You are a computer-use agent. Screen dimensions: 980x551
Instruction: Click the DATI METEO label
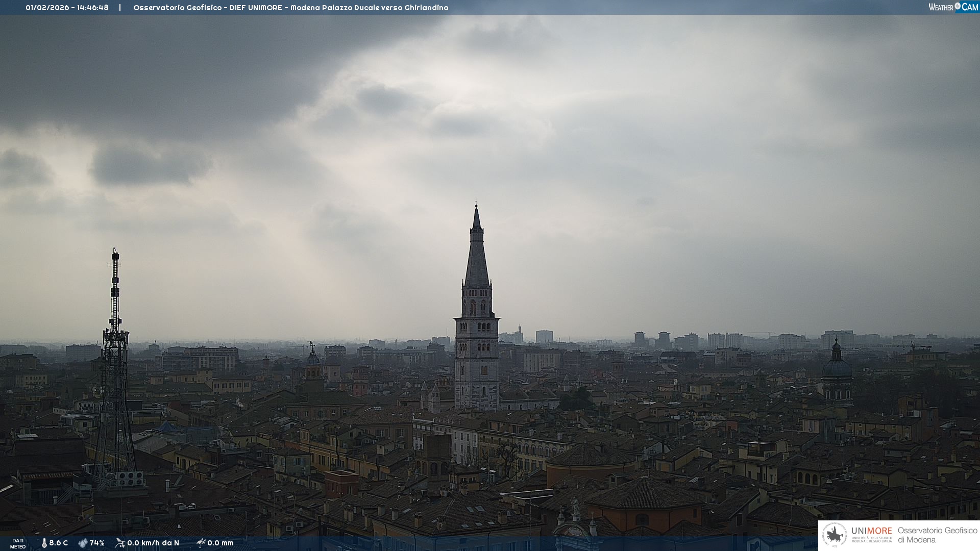[x=18, y=543]
